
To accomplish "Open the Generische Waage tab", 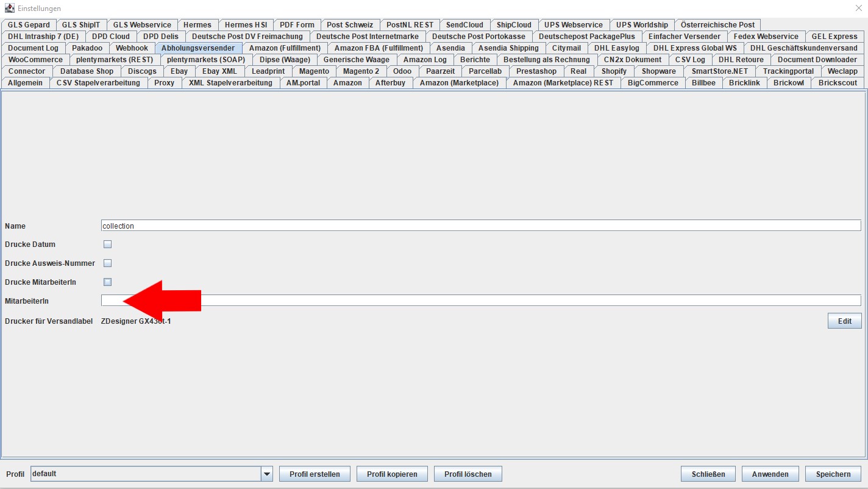I will click(357, 60).
